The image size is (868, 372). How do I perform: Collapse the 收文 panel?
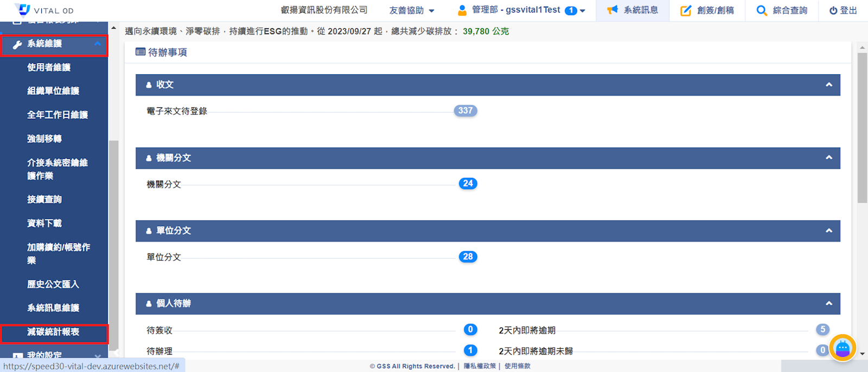coord(828,85)
